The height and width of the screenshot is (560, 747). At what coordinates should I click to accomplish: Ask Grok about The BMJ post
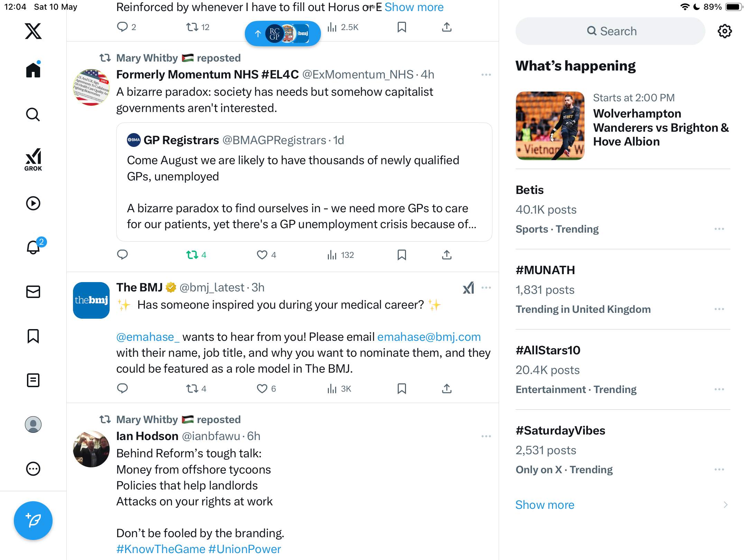(469, 288)
